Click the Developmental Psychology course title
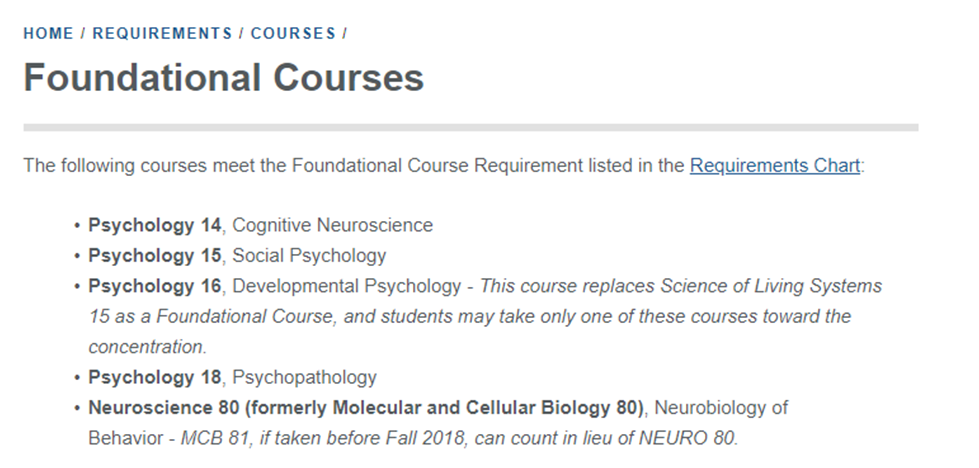 click(x=347, y=286)
